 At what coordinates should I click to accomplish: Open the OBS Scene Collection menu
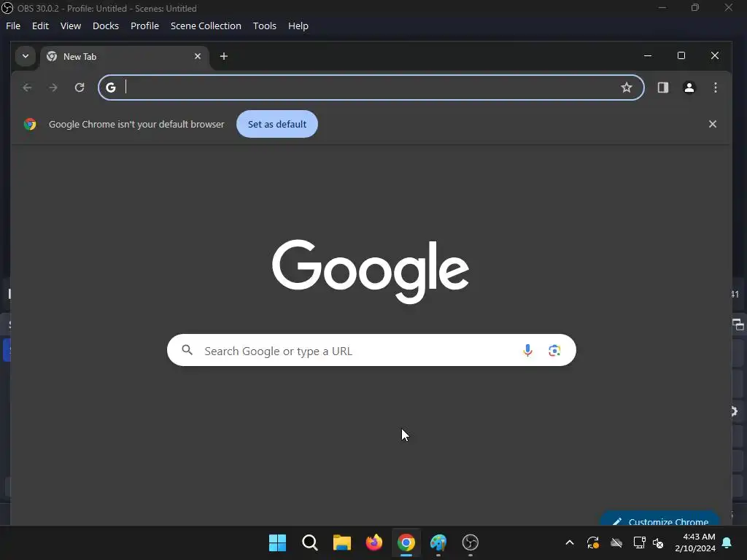pos(206,26)
